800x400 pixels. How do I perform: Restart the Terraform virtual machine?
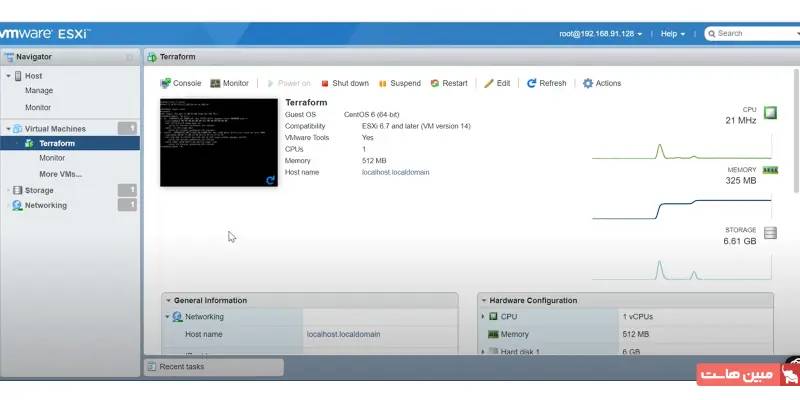449,83
